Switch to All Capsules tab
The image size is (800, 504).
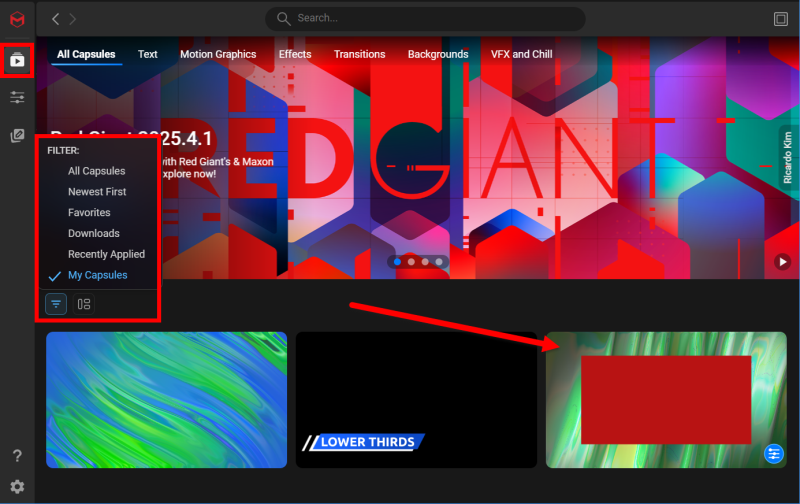coord(86,54)
